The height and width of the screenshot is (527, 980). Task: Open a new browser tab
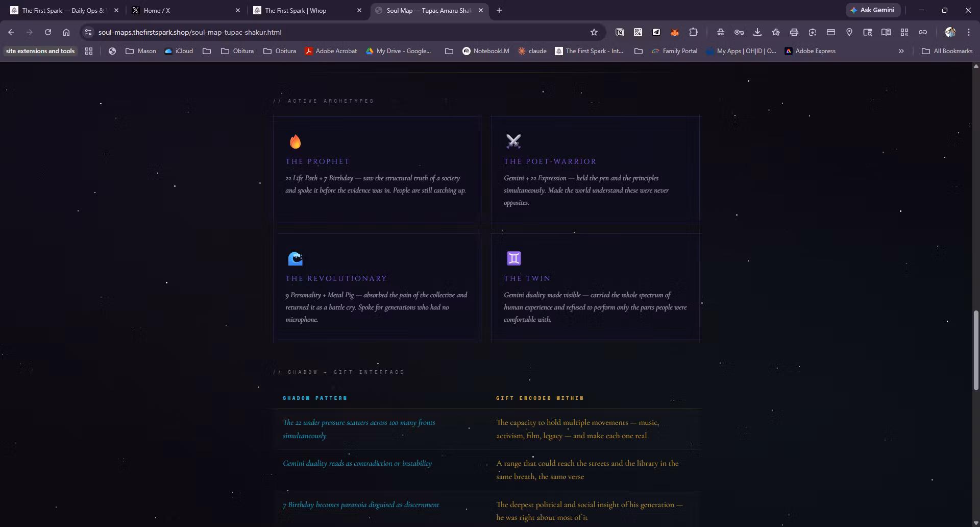pos(499,10)
